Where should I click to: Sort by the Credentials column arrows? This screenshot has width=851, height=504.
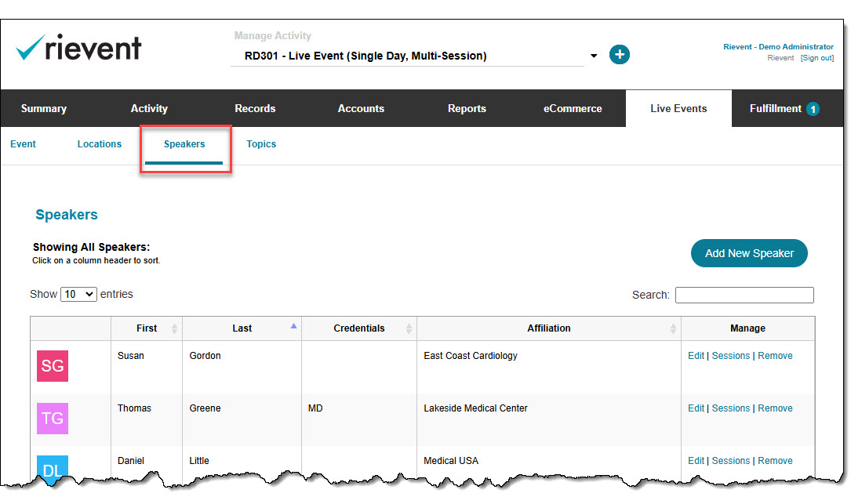point(409,328)
